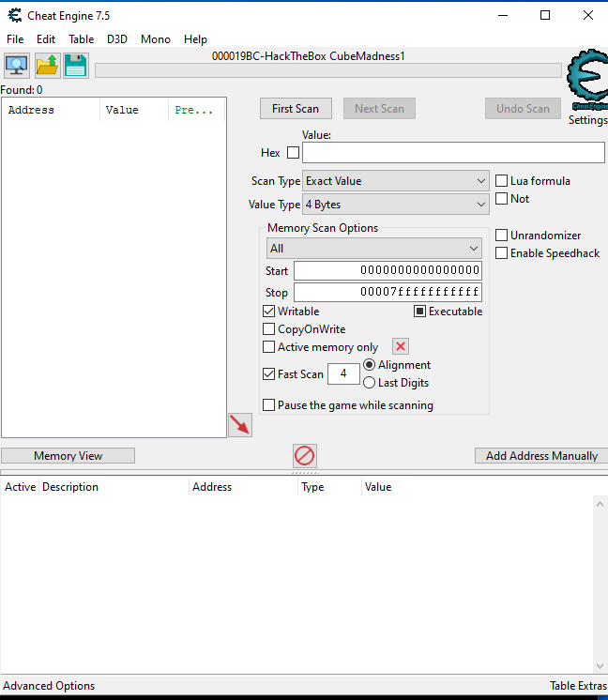Minimize the Cheat Engine window
The width and height of the screenshot is (608, 700).
coord(503,15)
